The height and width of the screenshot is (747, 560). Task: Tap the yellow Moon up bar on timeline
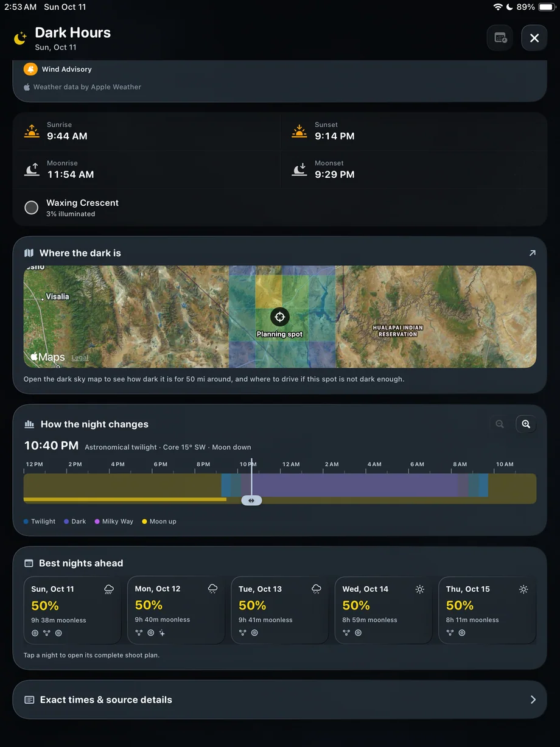coord(125,499)
